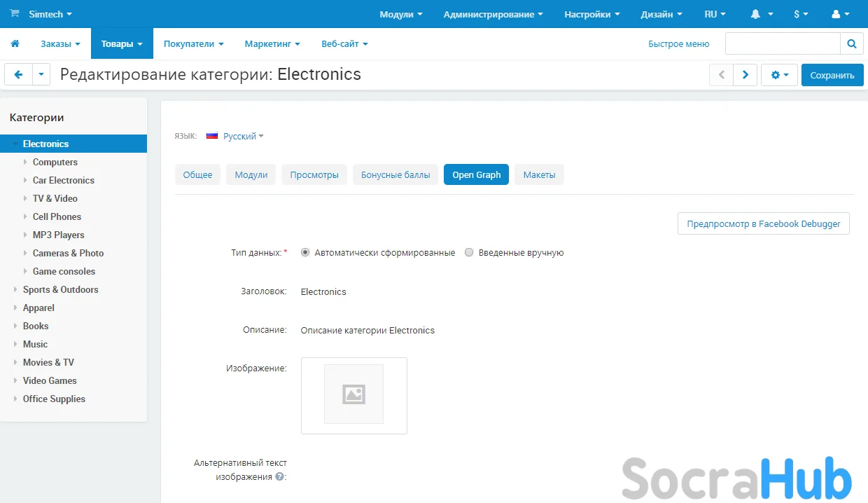Click the home icon in navigation bar

click(15, 43)
